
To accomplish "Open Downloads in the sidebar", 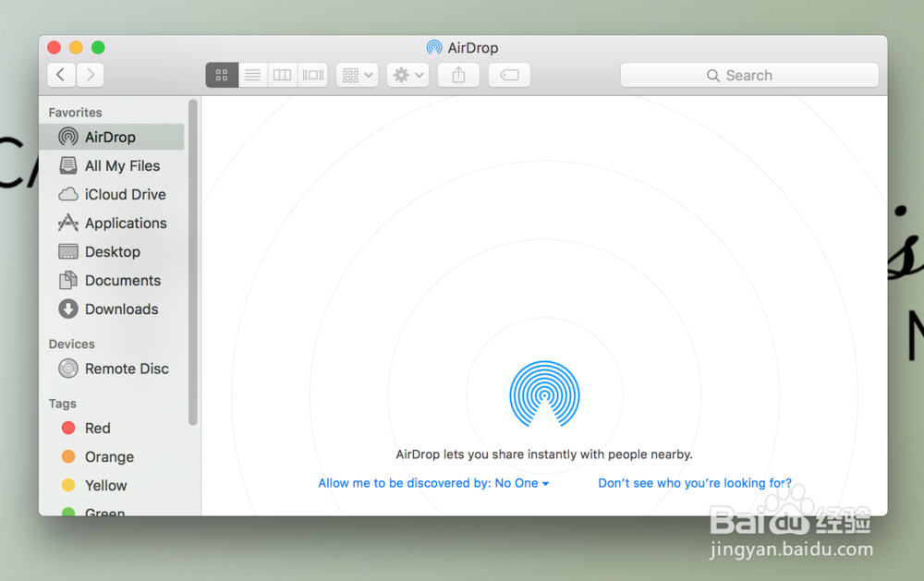I will tap(112, 309).
